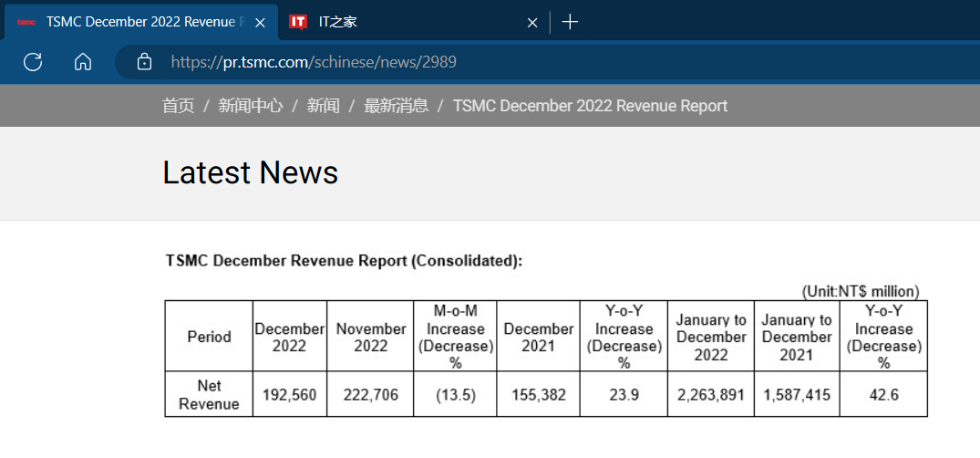
Task: Select the TSMC December 2022 Revenue tab
Action: 137,22
